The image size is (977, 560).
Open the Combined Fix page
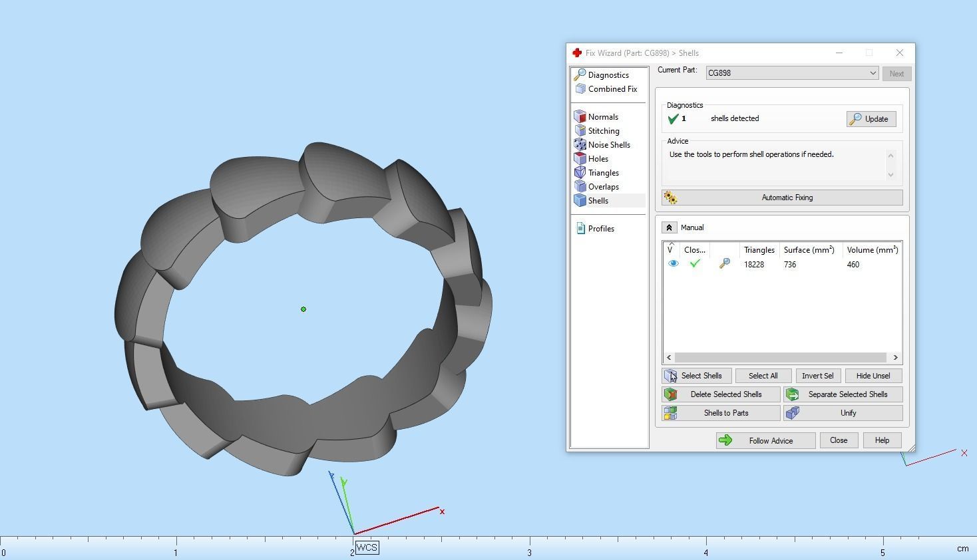[x=612, y=89]
